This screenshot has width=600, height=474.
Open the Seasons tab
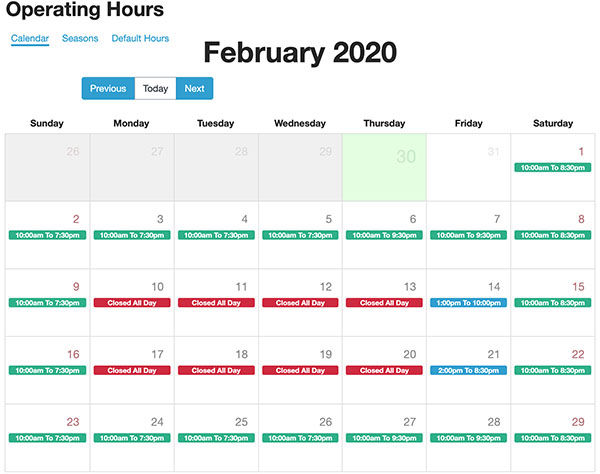click(80, 38)
